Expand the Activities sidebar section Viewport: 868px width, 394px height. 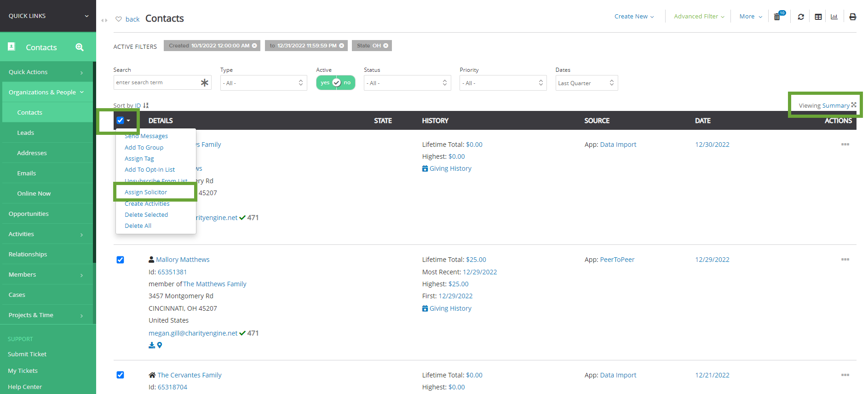point(46,234)
